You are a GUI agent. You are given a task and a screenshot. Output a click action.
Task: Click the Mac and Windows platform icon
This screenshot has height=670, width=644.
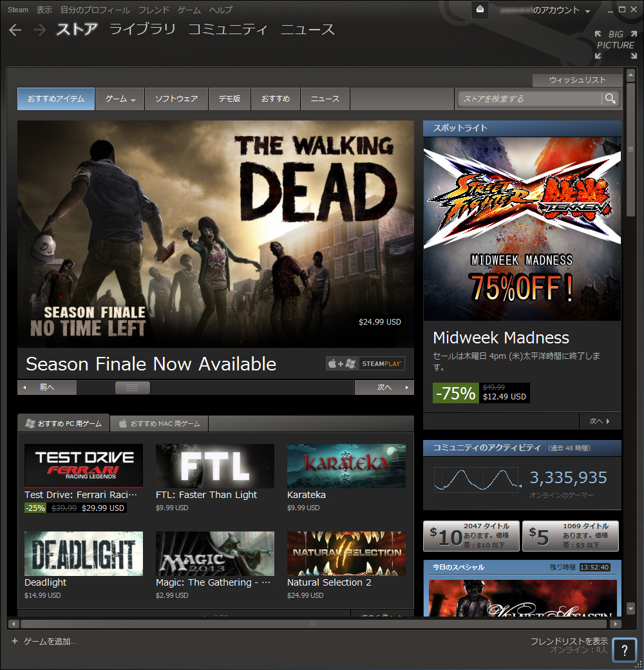[341, 363]
